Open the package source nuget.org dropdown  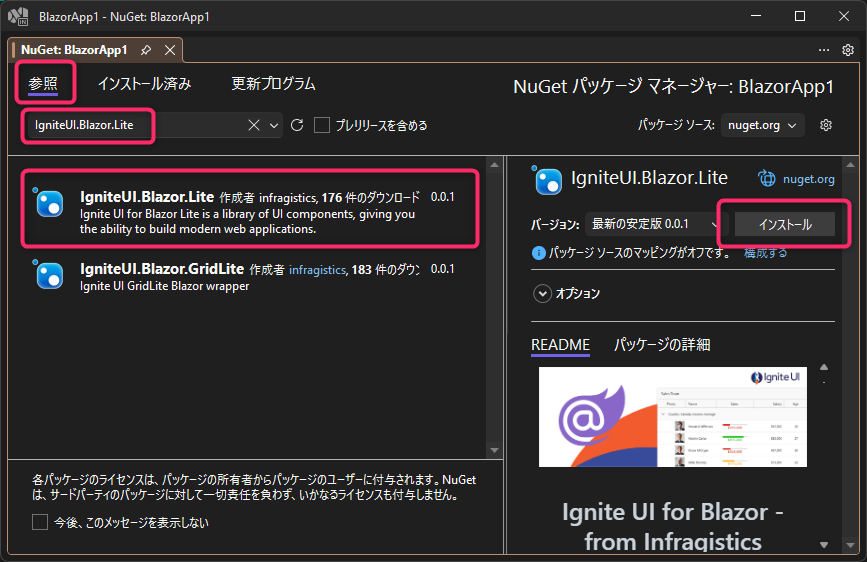pyautogui.click(x=762, y=126)
